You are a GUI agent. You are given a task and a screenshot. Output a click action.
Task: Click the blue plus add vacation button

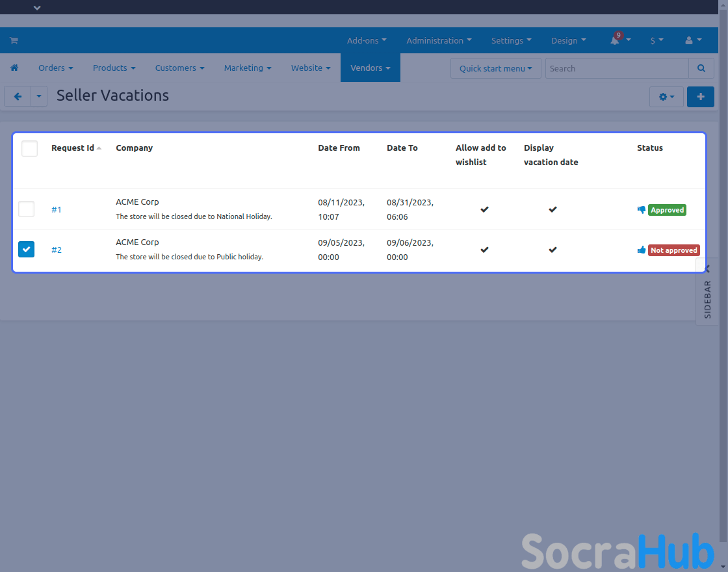[x=700, y=97]
